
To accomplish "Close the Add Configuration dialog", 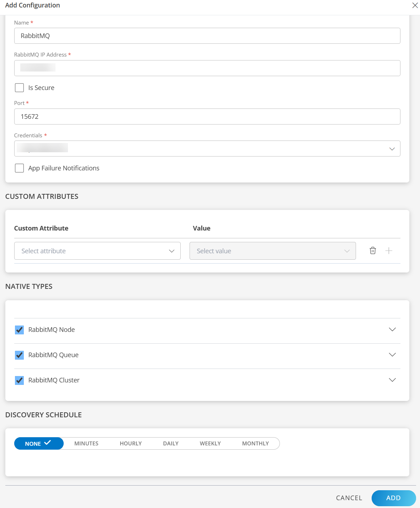I will pyautogui.click(x=415, y=5).
